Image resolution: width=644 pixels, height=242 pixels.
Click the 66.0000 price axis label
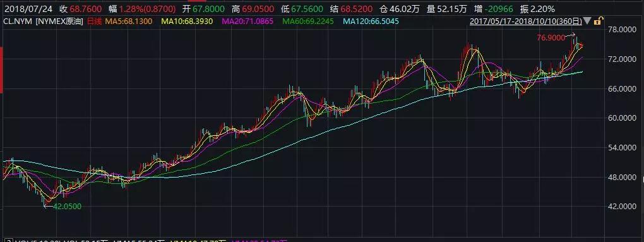click(623, 88)
